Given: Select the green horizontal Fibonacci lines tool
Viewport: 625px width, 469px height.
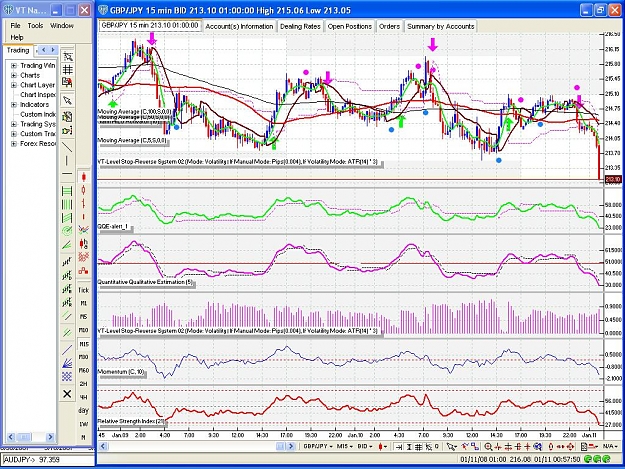Looking at the screenshot, I should (x=67, y=191).
